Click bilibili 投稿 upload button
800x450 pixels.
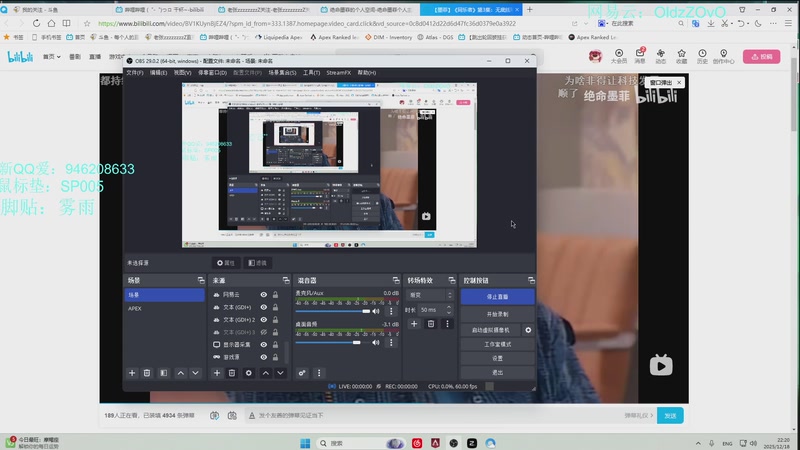762,57
